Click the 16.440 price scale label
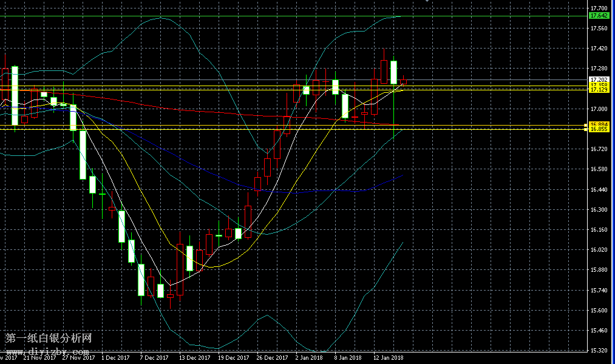This screenshot has width=615, height=364. pyautogui.click(x=598, y=189)
